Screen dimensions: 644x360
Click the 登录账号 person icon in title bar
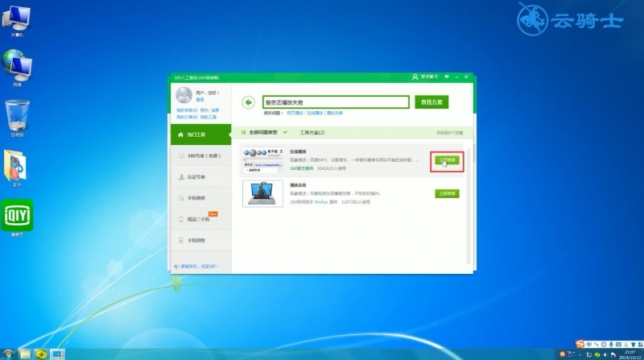coord(415,77)
